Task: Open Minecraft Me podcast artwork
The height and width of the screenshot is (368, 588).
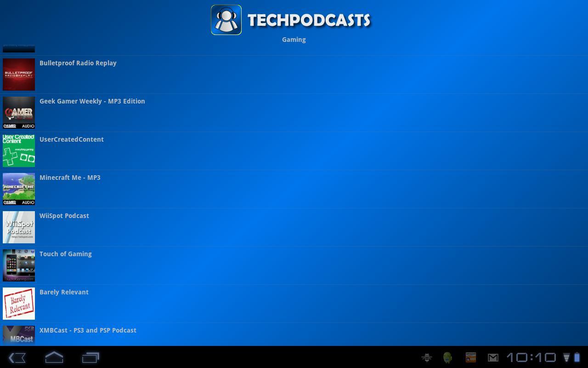Action: [x=19, y=189]
